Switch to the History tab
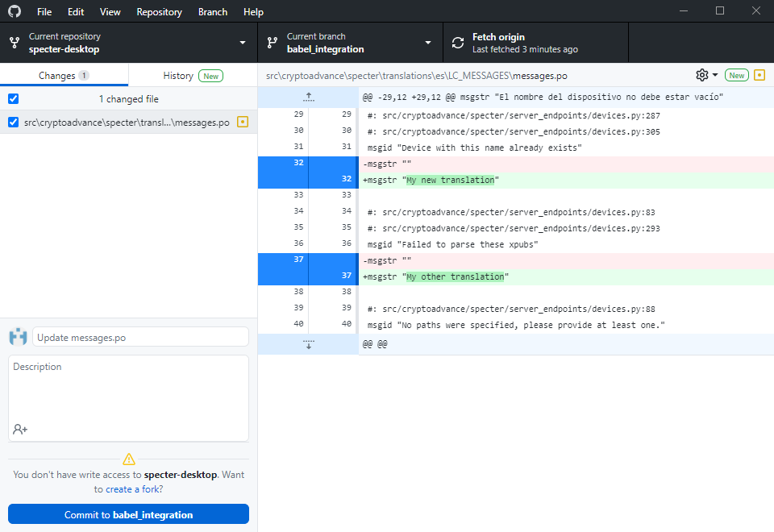The width and height of the screenshot is (774, 532). point(193,76)
